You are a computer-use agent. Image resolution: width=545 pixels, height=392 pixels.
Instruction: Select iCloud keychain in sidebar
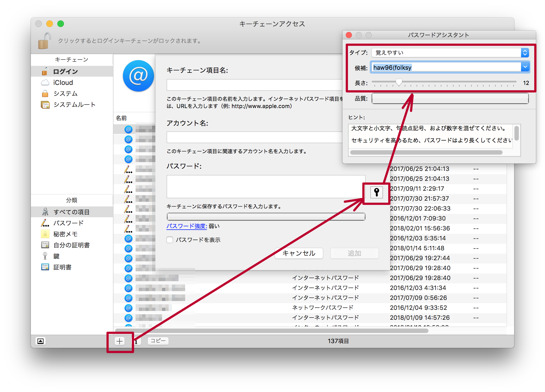pos(63,82)
